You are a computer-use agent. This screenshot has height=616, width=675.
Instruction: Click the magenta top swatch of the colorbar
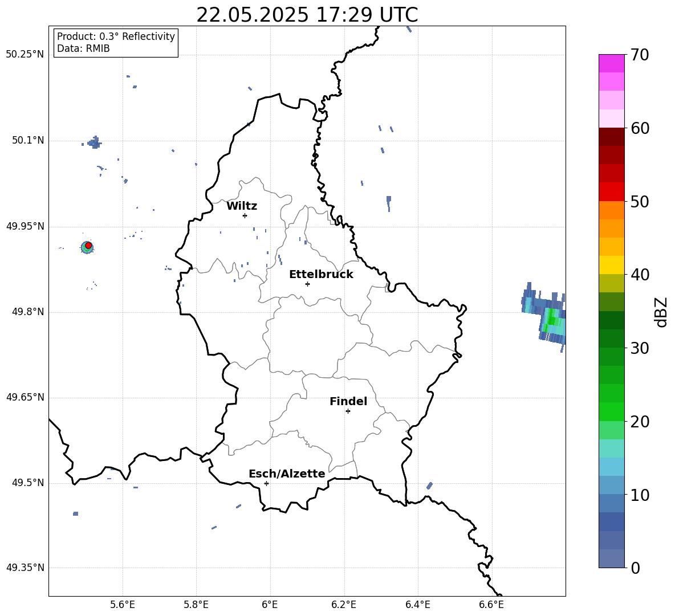coord(611,63)
